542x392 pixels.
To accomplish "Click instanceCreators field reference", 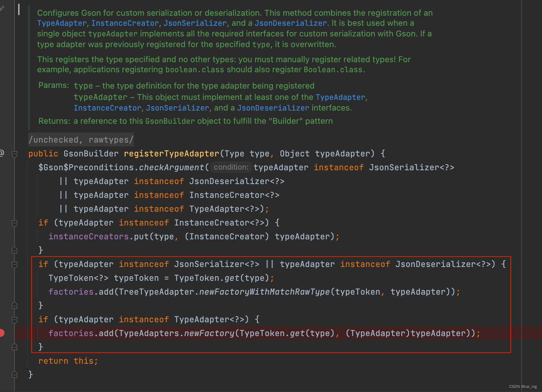I will [88, 237].
